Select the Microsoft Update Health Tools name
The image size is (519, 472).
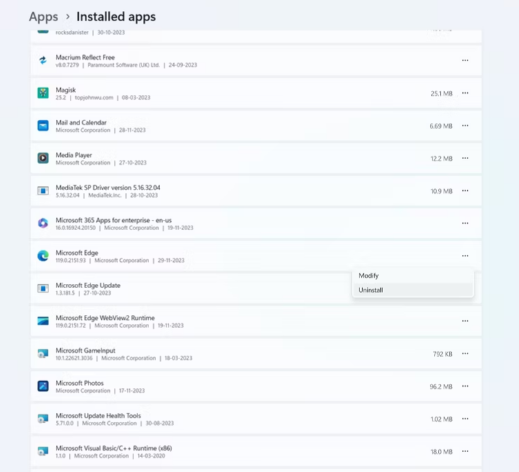coord(98,415)
